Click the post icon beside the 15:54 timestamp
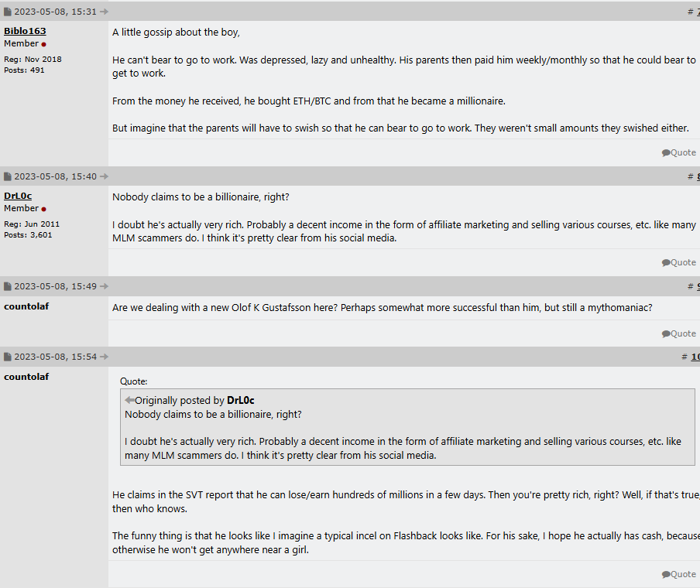This screenshot has width=700, height=588. point(8,357)
